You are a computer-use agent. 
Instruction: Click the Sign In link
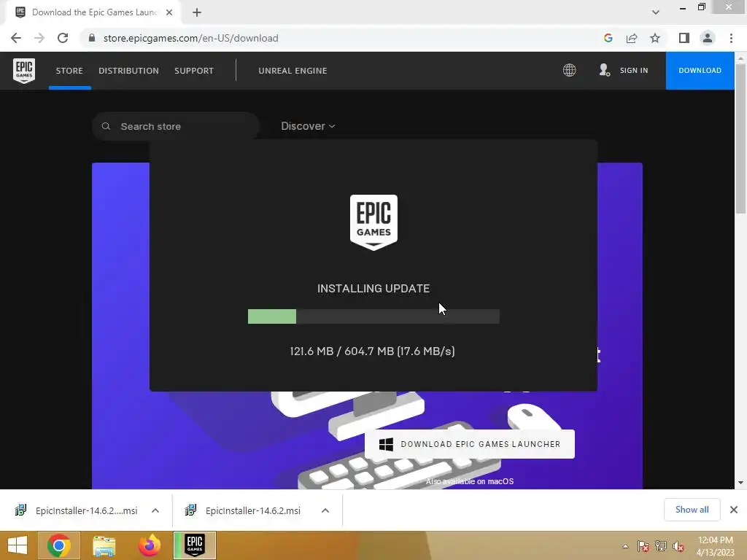(634, 71)
